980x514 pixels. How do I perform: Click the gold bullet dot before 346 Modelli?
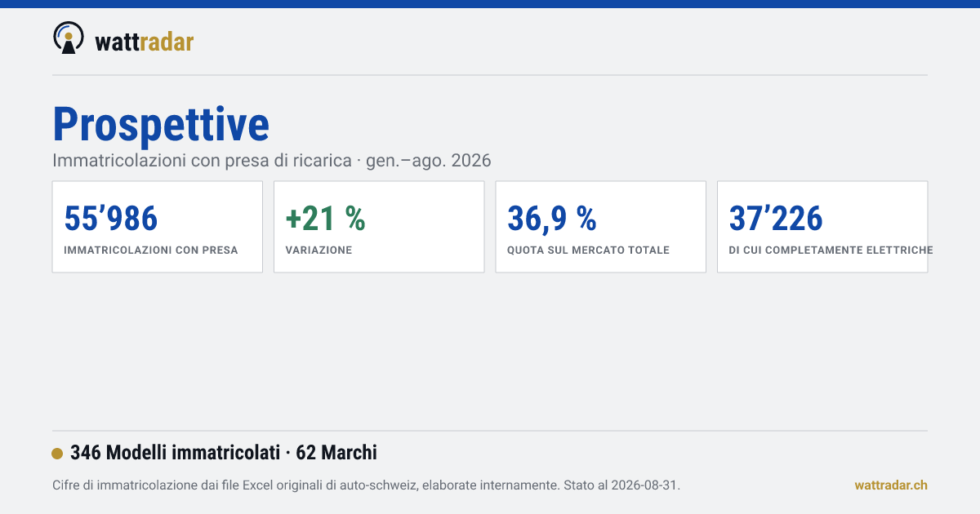(57, 454)
